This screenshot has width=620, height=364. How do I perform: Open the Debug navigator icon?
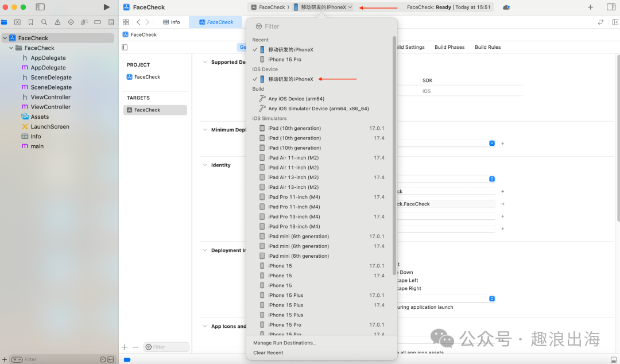click(x=84, y=22)
